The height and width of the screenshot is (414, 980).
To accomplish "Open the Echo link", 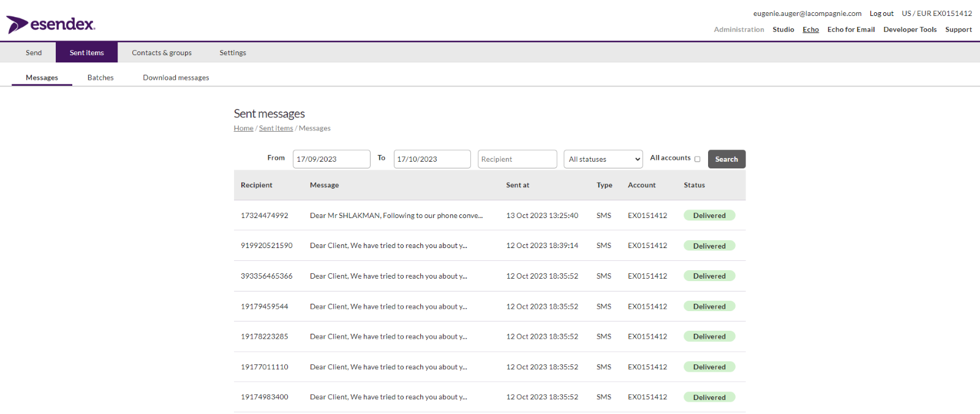I will click(810, 29).
